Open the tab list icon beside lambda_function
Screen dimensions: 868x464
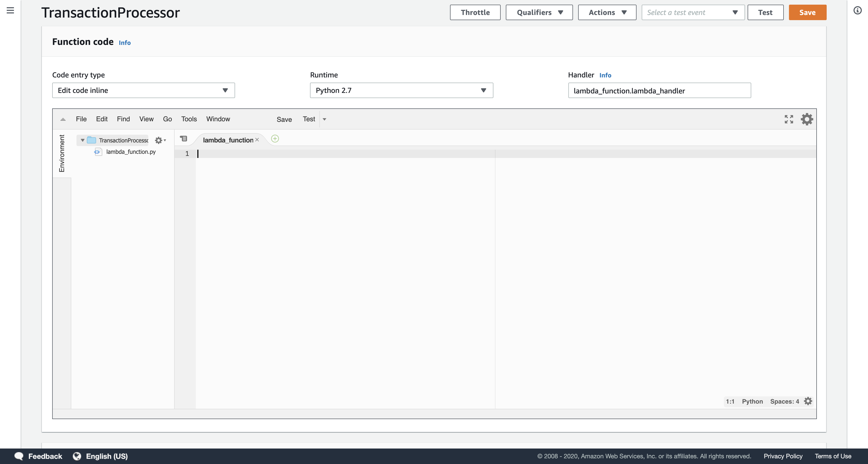(x=184, y=139)
